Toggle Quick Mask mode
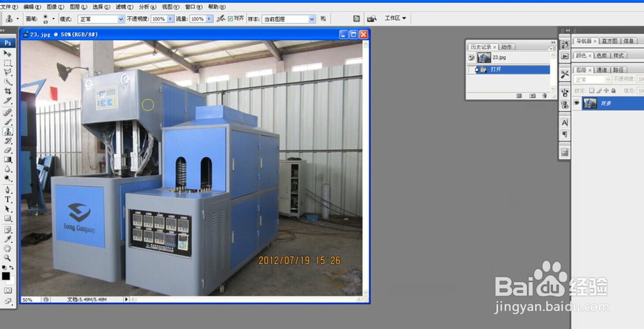The height and width of the screenshot is (329, 644). [7, 290]
